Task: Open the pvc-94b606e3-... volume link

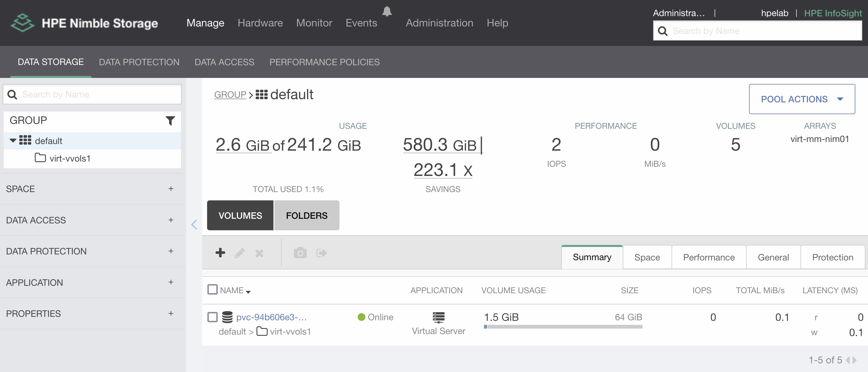Action: pos(271,317)
